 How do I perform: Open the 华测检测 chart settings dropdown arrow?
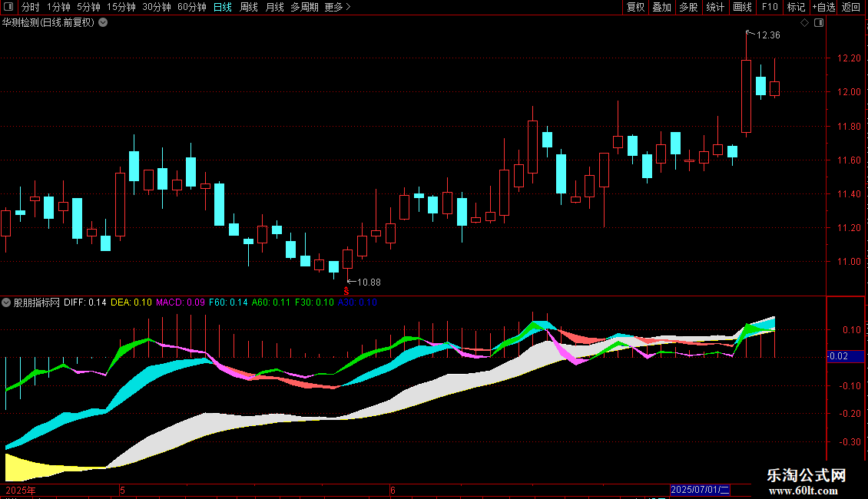(x=103, y=23)
